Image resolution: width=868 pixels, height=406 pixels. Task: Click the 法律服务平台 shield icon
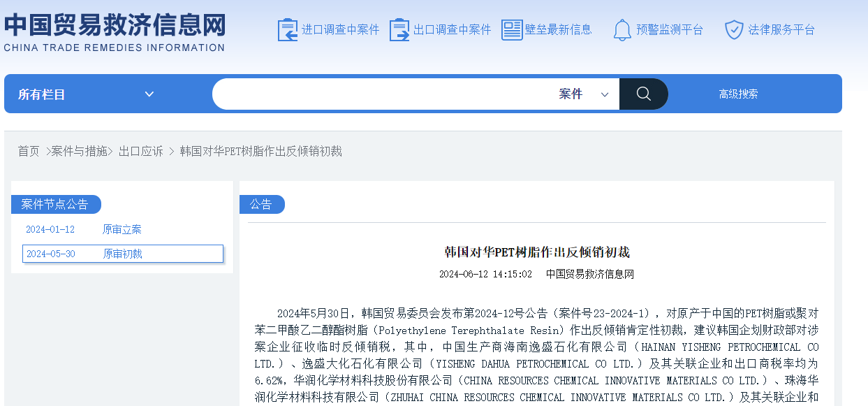(x=733, y=30)
